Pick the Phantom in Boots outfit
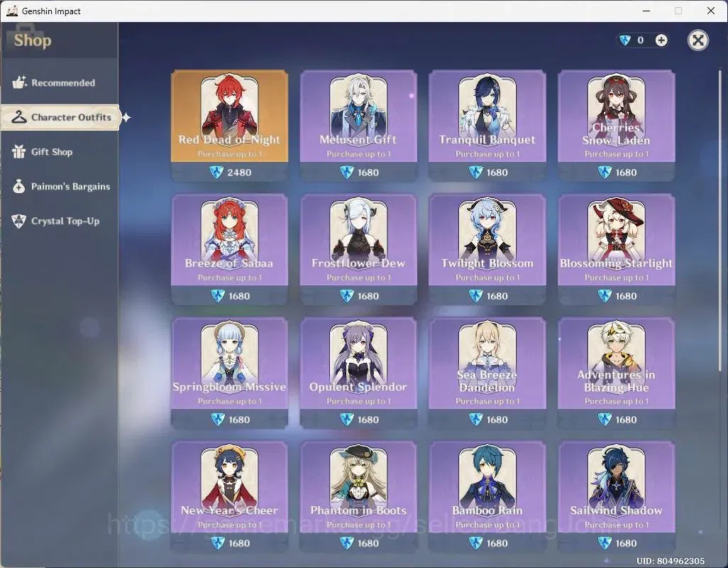 358,496
